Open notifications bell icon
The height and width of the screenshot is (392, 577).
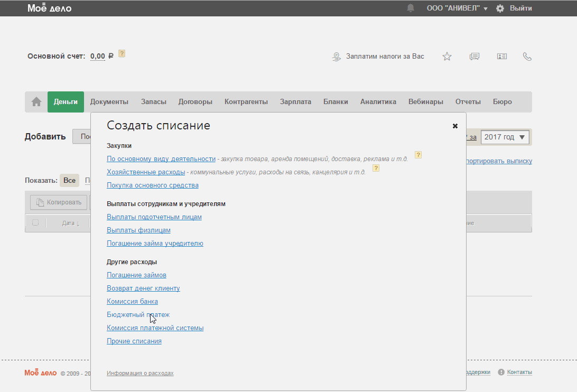point(411,8)
